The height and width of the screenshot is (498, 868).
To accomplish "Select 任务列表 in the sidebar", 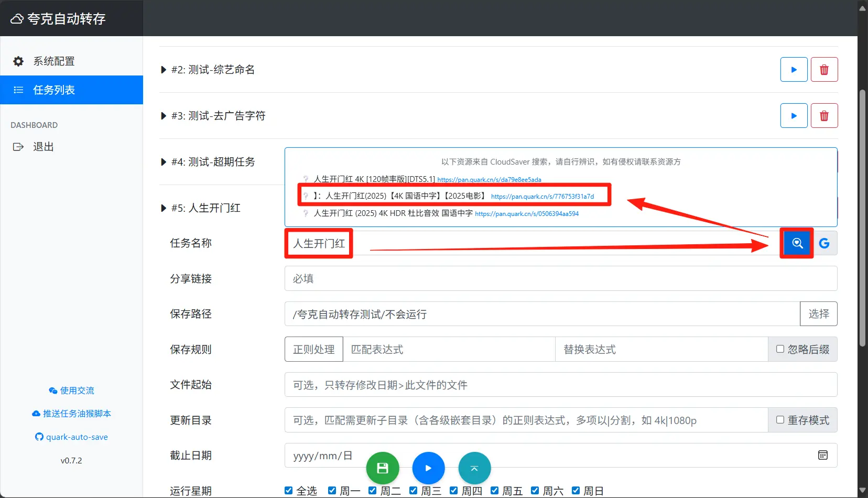I will click(x=54, y=90).
